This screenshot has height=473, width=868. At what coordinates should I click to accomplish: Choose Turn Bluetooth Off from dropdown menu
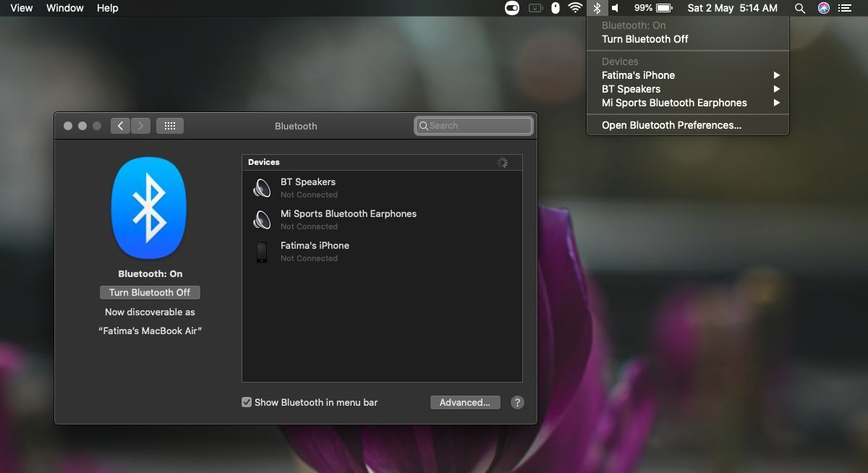click(644, 39)
